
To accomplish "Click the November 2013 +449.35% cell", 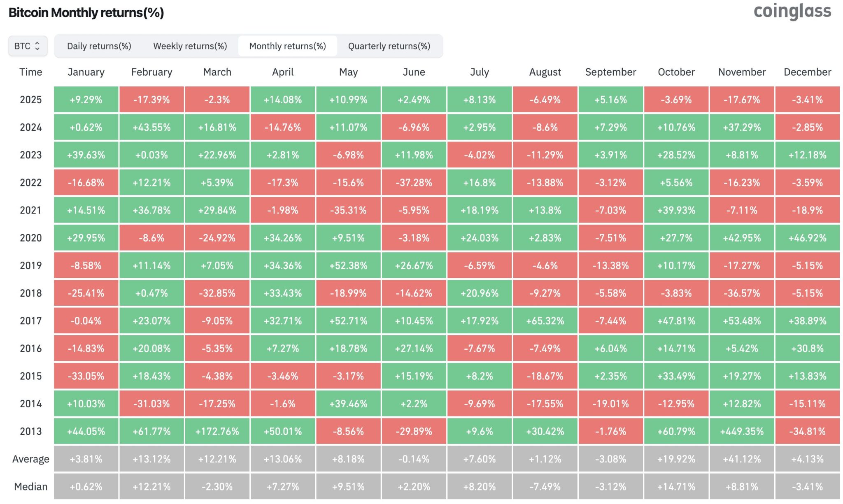I will click(x=742, y=431).
